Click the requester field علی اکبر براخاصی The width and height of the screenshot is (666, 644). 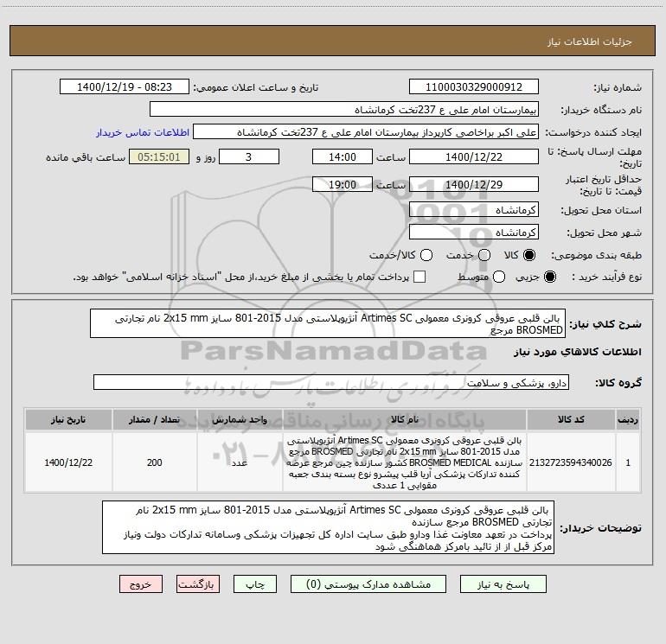point(366,132)
